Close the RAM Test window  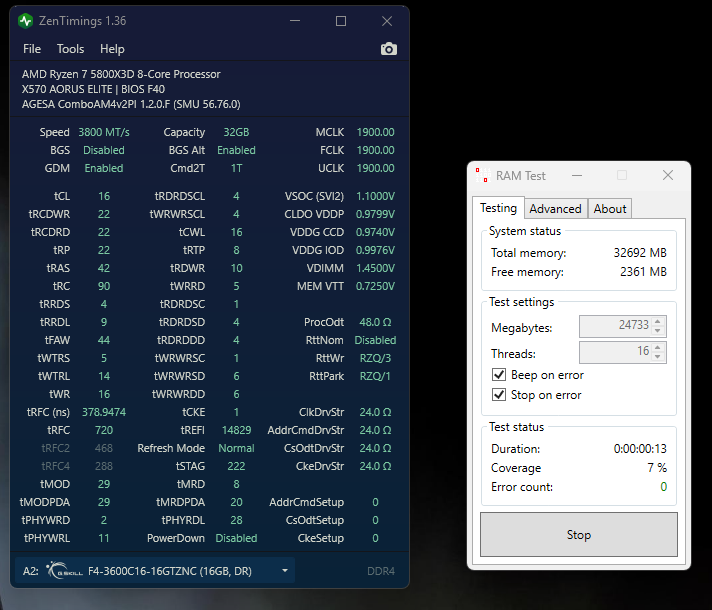pyautogui.click(x=668, y=175)
